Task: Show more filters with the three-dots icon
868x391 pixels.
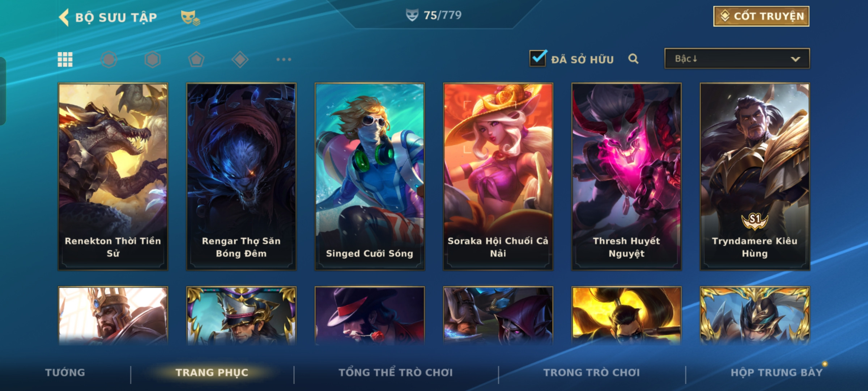Action: (x=284, y=59)
